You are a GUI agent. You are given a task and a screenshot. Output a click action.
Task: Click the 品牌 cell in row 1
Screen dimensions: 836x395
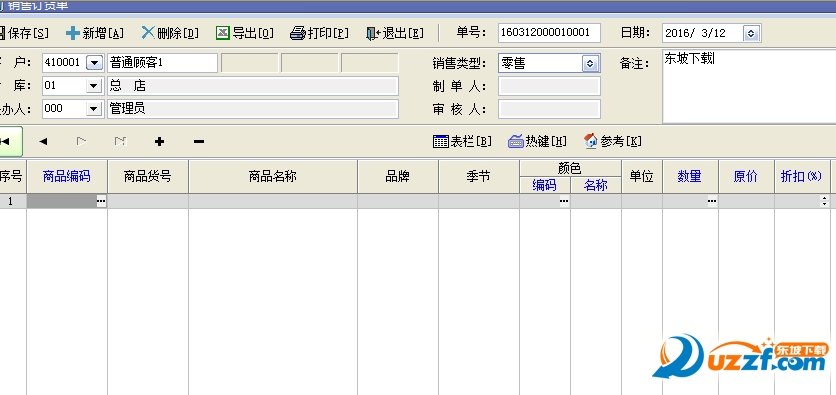pos(398,201)
